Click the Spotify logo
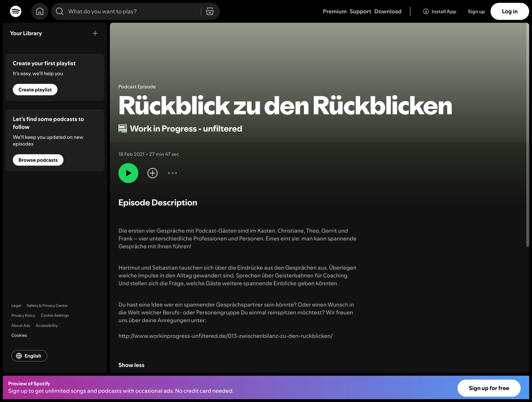Viewport: 532px width, 402px height. [x=16, y=11]
